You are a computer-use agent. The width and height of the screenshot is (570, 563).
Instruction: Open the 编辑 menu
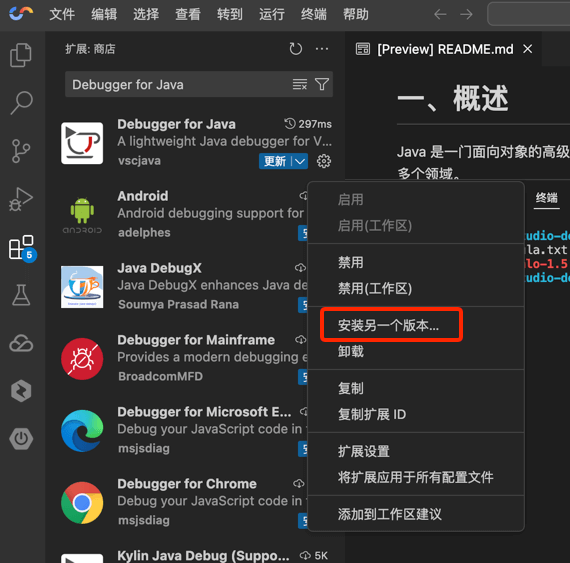[x=104, y=15]
